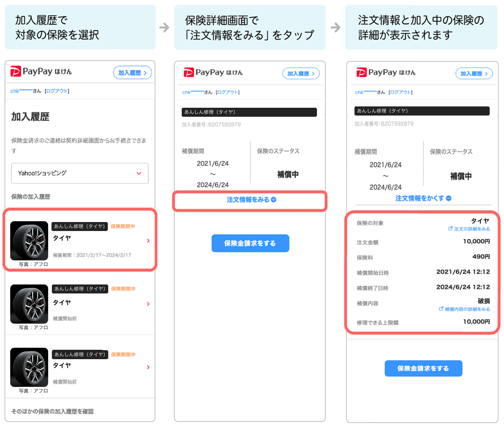Click the chevron on the first タイヤ insurance entry
504x431 pixels.
click(x=148, y=241)
